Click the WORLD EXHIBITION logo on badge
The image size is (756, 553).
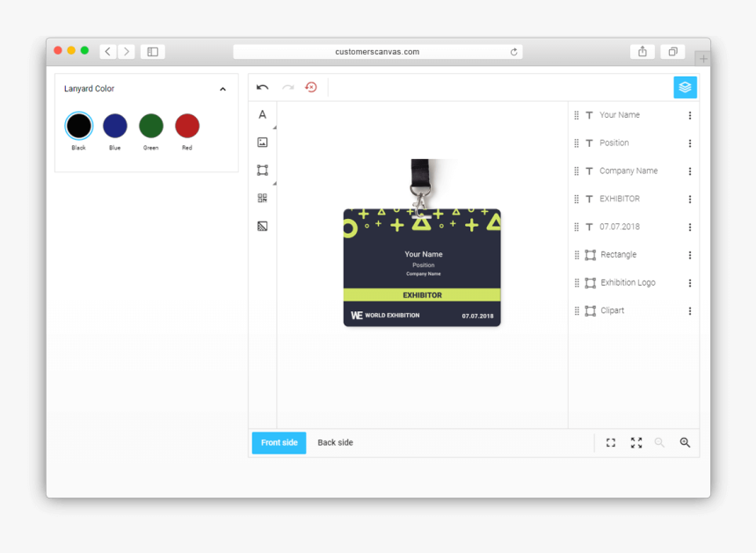click(x=385, y=316)
